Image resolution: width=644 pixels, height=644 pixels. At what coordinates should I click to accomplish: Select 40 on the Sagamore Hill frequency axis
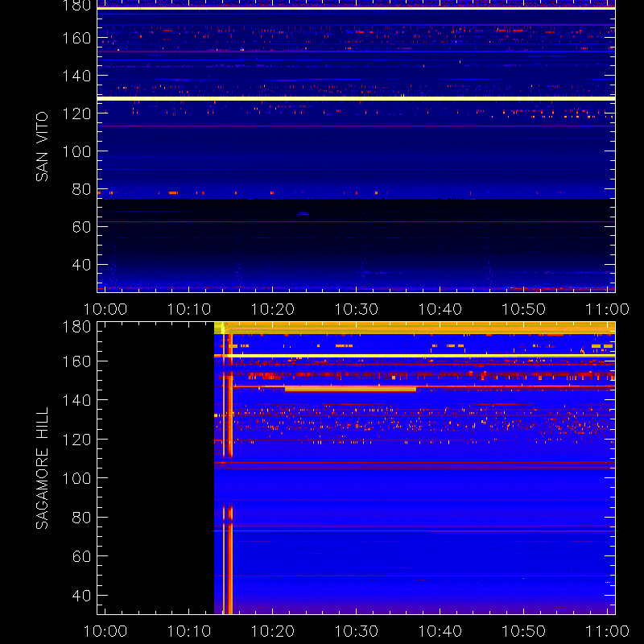[81, 596]
